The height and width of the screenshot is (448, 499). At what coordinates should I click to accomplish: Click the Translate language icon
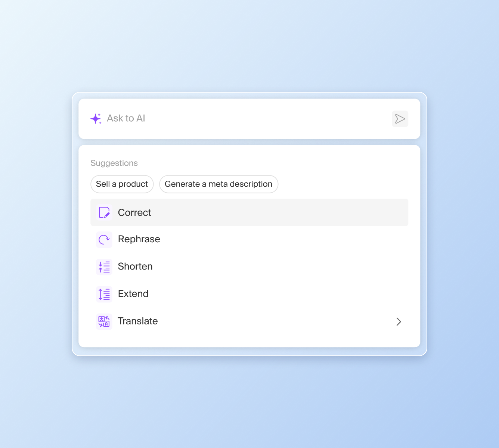click(x=104, y=321)
